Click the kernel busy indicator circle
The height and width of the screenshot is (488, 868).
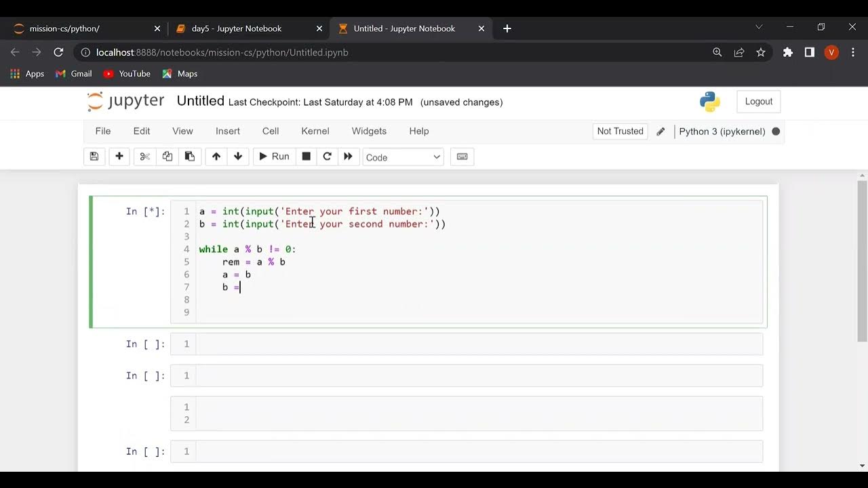pos(776,131)
